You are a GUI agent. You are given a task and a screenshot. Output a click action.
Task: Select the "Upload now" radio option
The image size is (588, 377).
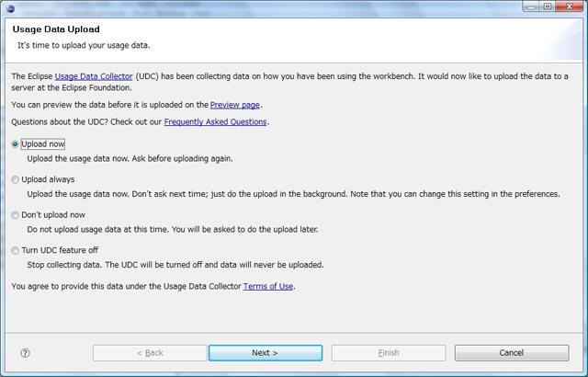[15, 144]
